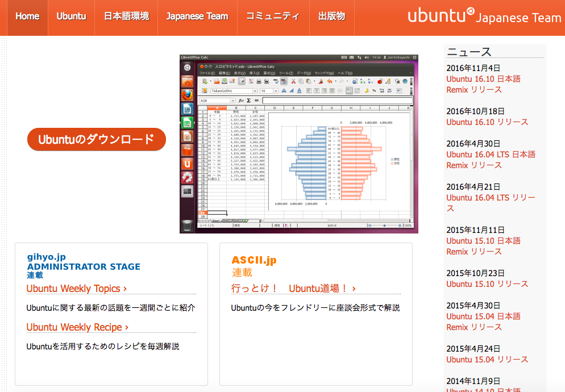Open the Ubuntu 15.10 リリース news link

click(487, 284)
